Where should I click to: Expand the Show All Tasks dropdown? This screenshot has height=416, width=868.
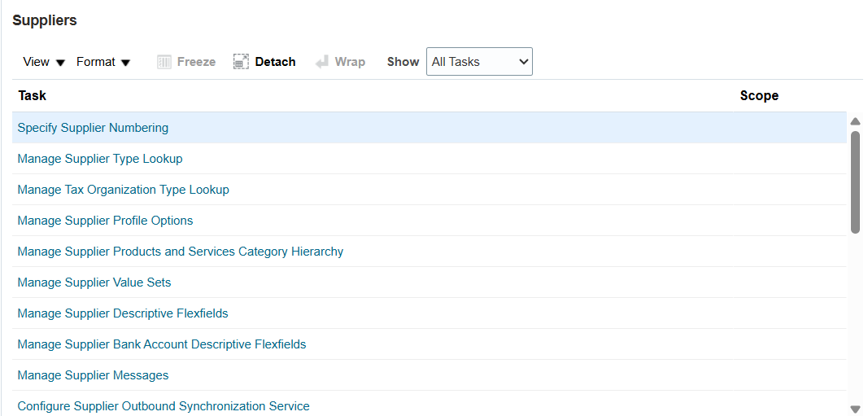pos(479,62)
